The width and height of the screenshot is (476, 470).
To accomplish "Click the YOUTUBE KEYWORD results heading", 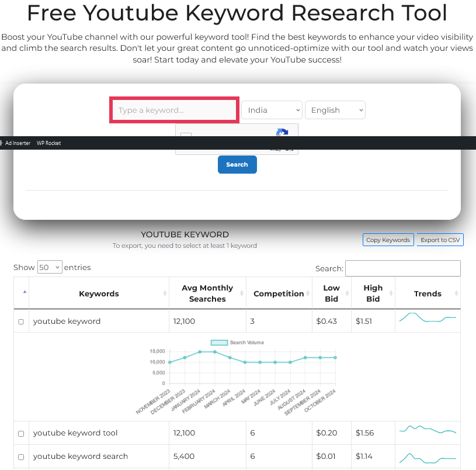I will [x=185, y=234].
